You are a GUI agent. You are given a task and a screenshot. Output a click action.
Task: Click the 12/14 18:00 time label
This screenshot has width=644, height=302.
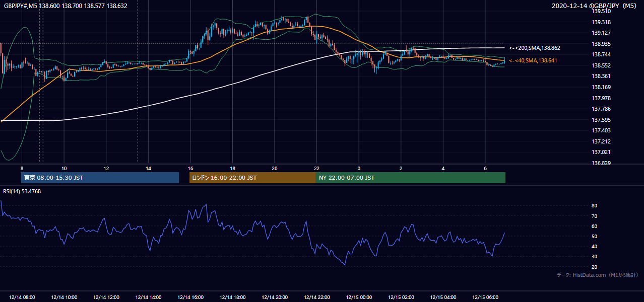click(x=232, y=297)
